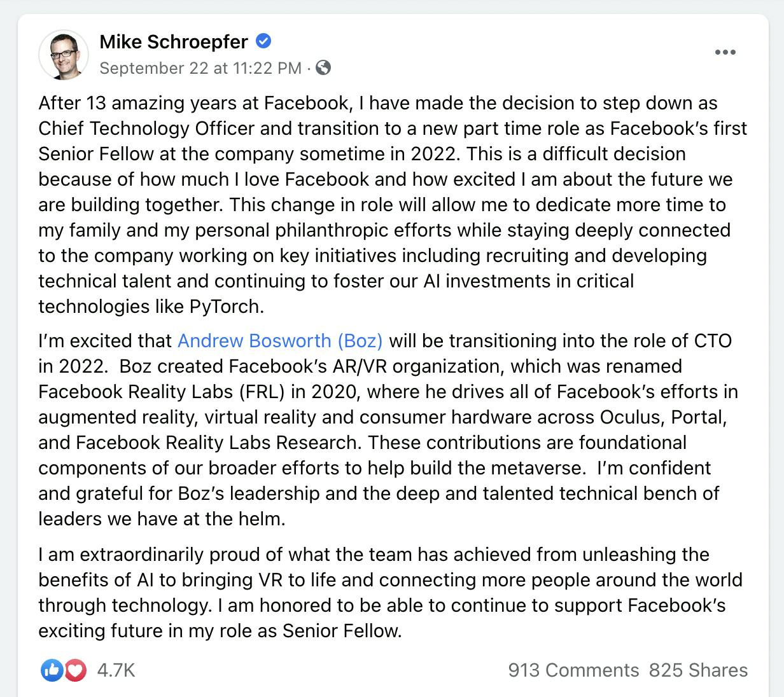Screen dimensions: 784x697
Task: Follow the Andrew Bosworth (Boz) link
Action: 280,341
